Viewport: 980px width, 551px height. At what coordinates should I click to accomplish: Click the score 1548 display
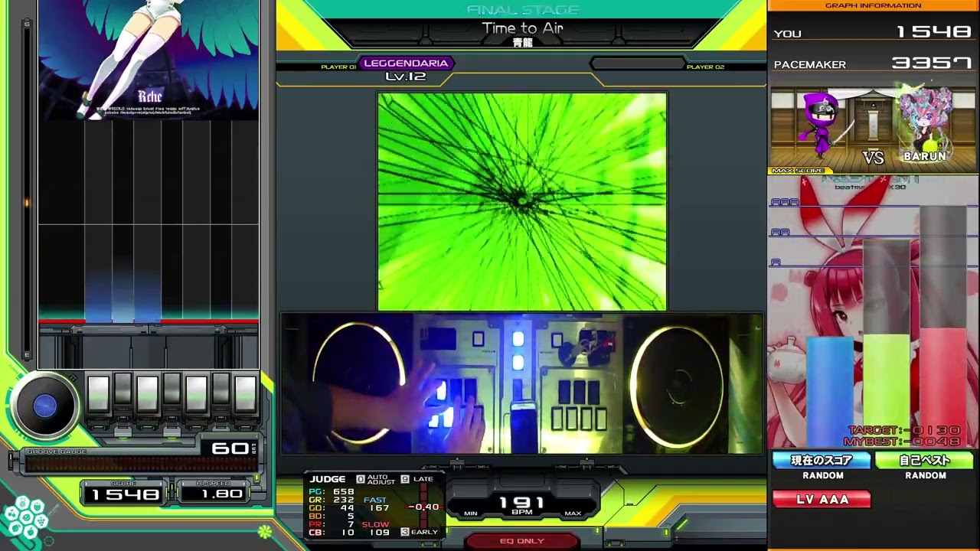pyautogui.click(x=125, y=494)
